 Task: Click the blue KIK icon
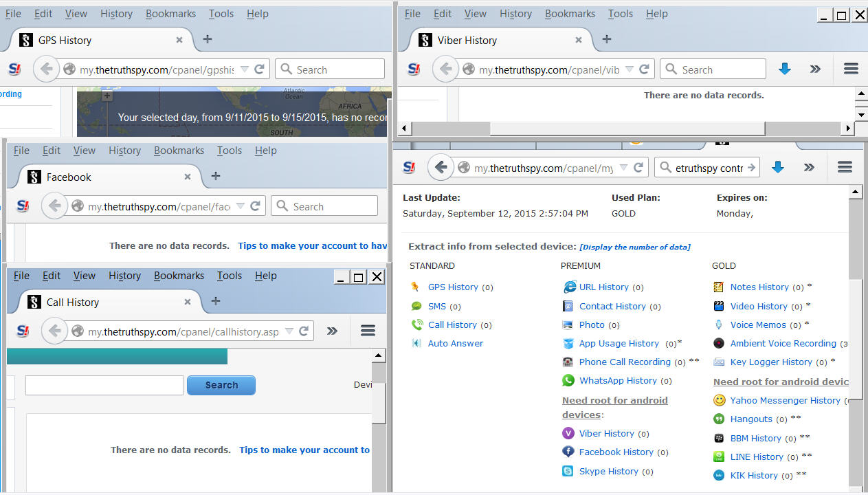click(719, 475)
